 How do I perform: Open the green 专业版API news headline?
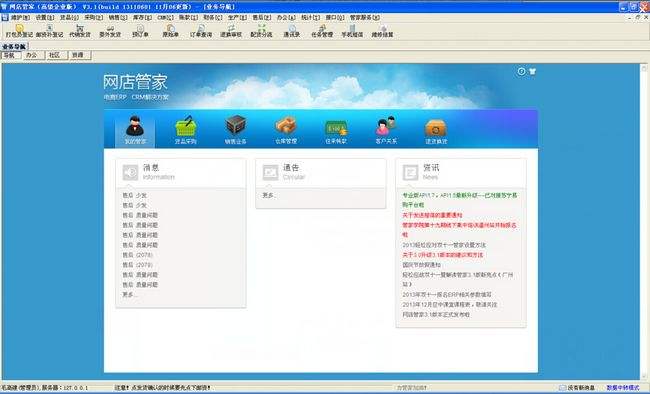(460, 200)
